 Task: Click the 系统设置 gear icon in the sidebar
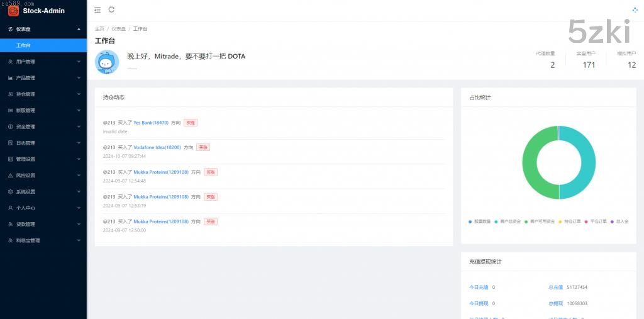click(10, 192)
